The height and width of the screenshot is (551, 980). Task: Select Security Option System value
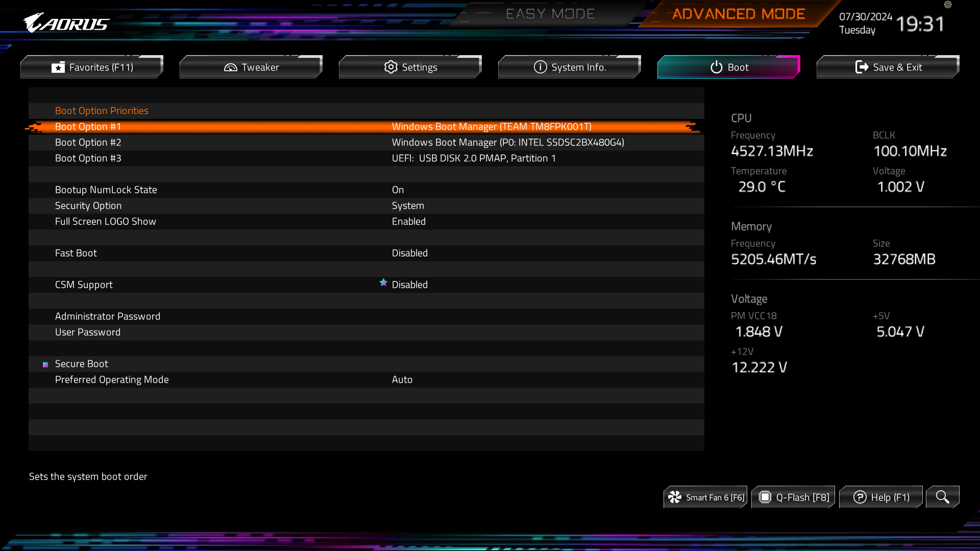tap(407, 206)
